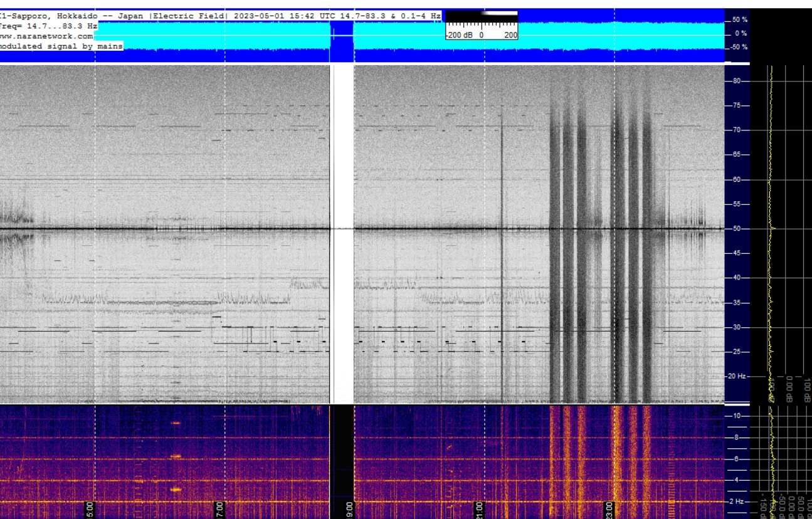Image resolution: width=812 pixels, height=519 pixels.
Task: Click the 10 Hz tick on lower axis
Action: [x=737, y=416]
